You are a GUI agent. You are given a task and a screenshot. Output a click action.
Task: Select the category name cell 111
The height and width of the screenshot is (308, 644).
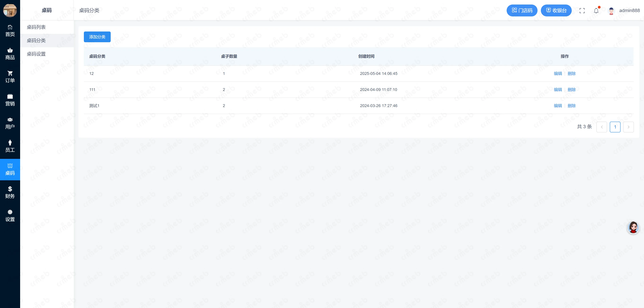(92, 90)
